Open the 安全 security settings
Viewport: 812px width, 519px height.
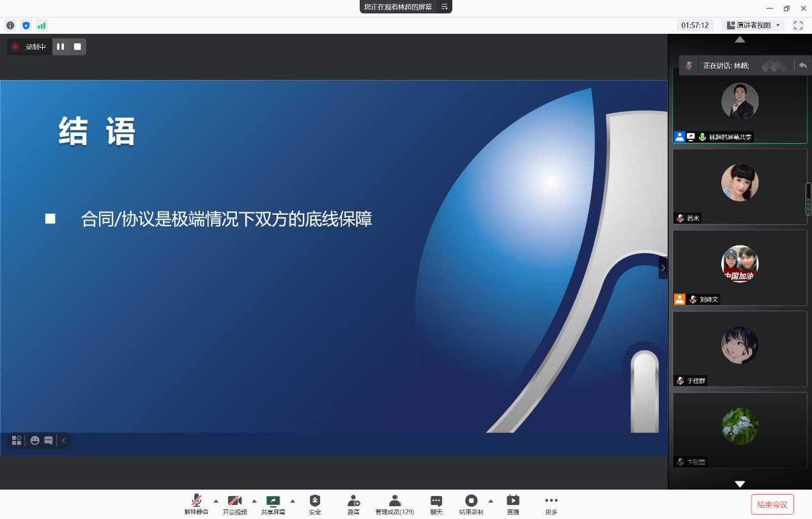tap(315, 504)
